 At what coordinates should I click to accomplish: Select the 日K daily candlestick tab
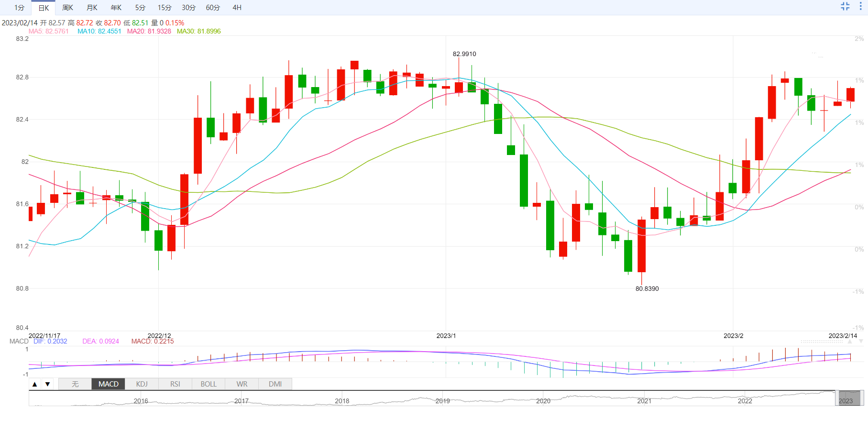coord(44,8)
